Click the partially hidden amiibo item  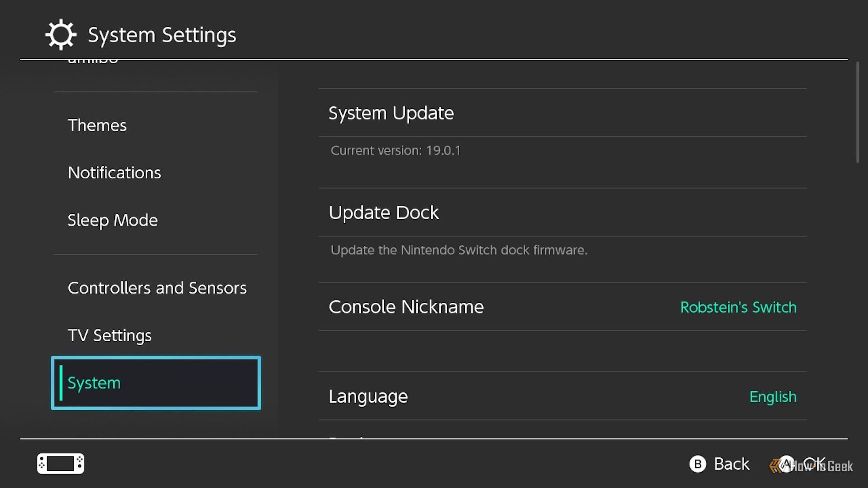tap(93, 61)
